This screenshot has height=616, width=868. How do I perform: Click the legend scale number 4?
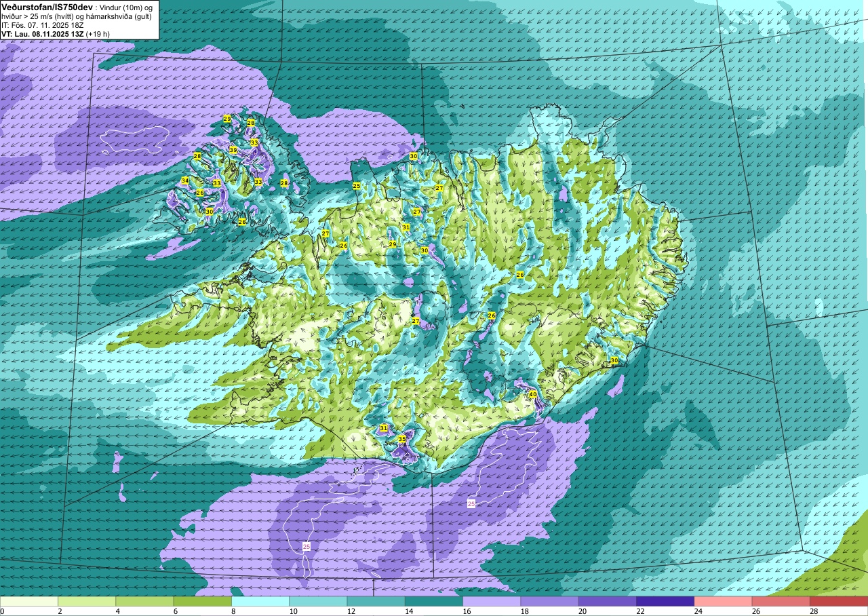pyautogui.click(x=118, y=611)
